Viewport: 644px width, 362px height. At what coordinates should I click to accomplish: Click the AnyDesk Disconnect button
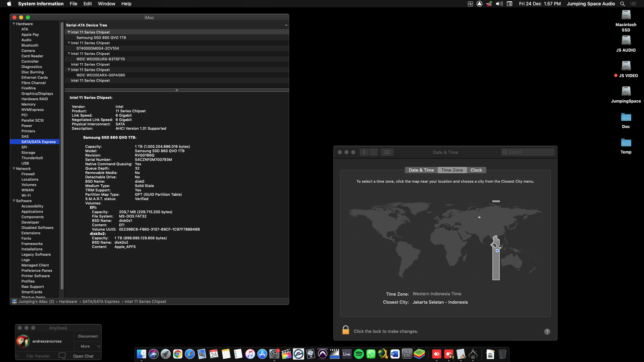(x=88, y=336)
